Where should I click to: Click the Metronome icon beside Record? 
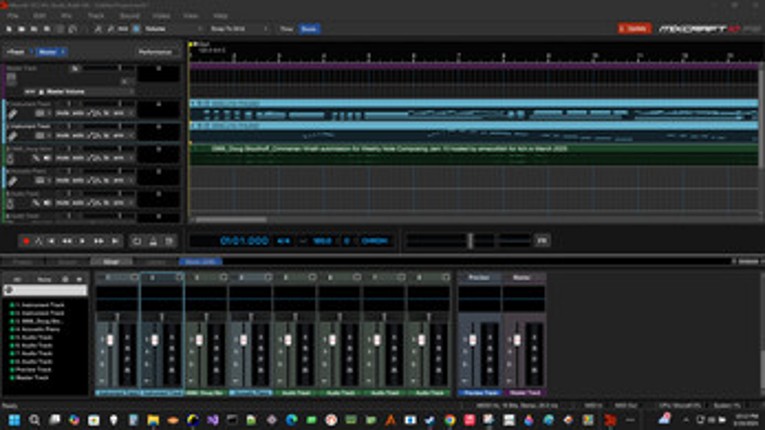39,241
